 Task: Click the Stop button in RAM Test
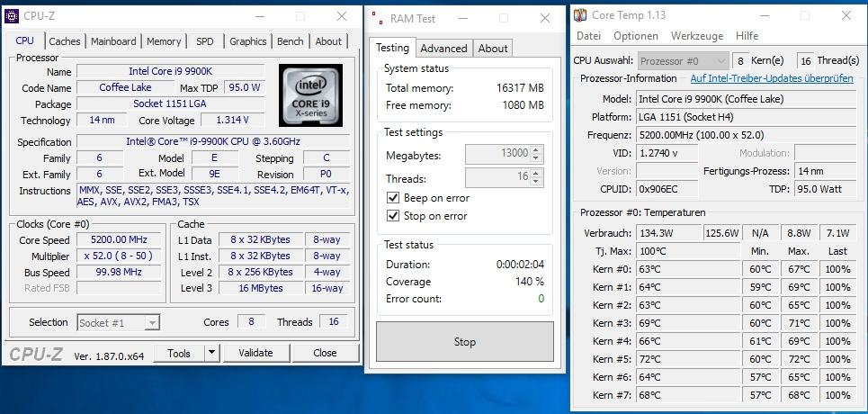coord(464,342)
